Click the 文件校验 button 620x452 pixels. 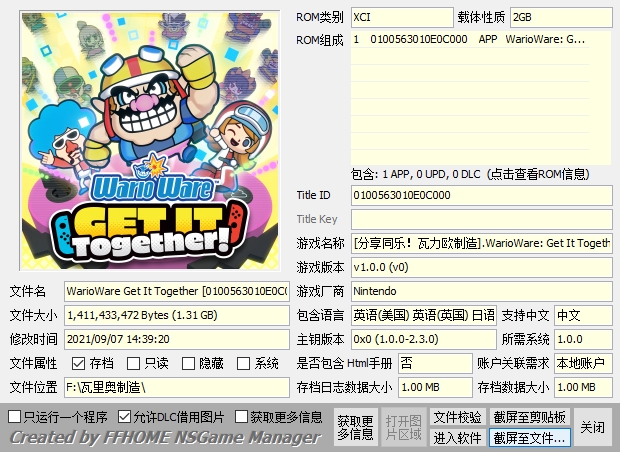pyautogui.click(x=457, y=416)
